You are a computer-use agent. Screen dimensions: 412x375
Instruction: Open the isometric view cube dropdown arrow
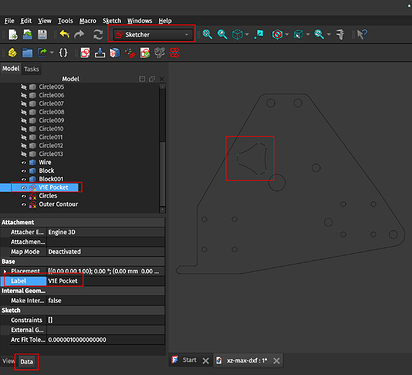coord(247,34)
